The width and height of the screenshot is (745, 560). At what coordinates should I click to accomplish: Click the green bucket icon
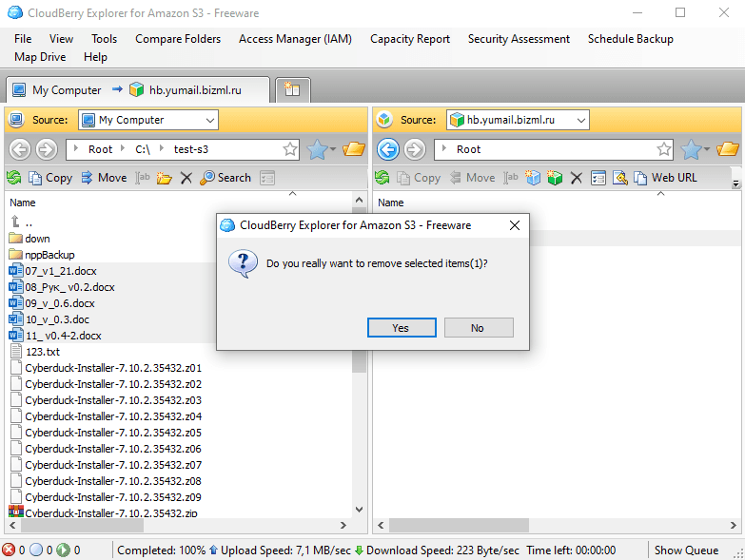pyautogui.click(x=555, y=178)
